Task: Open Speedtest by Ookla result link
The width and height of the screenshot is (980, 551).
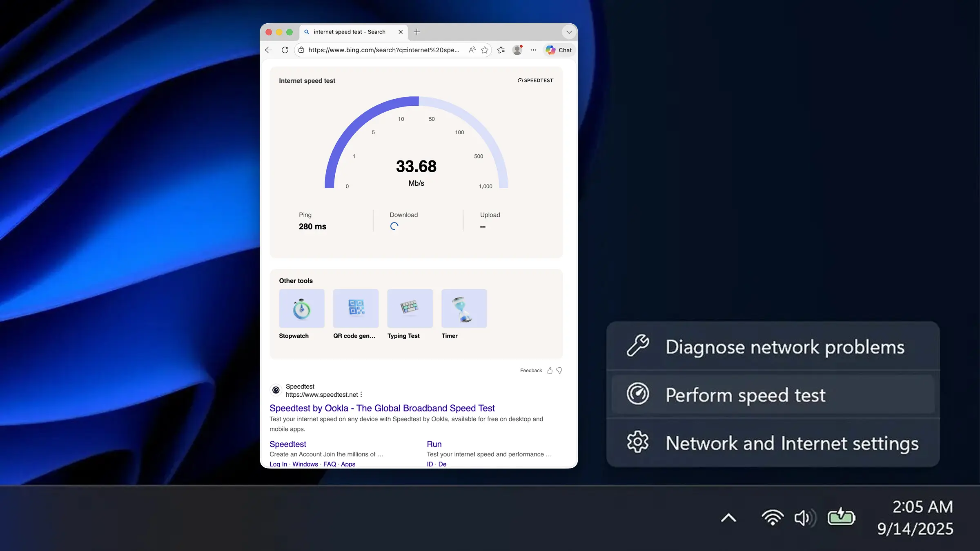Action: 382,408
